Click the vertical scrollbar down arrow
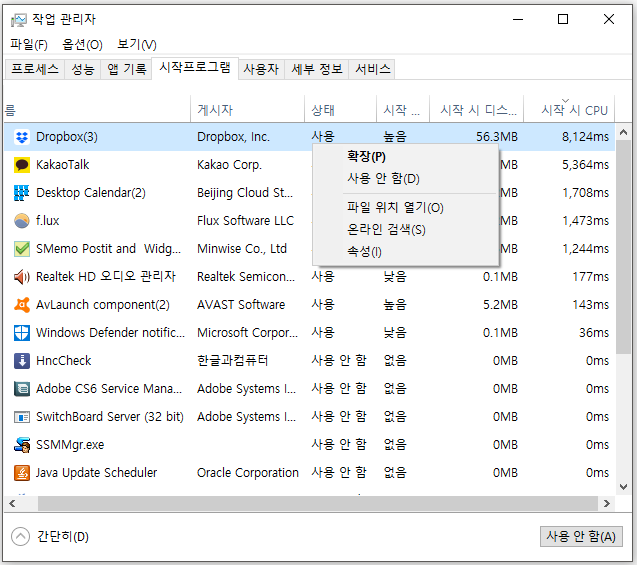 pyautogui.click(x=624, y=487)
